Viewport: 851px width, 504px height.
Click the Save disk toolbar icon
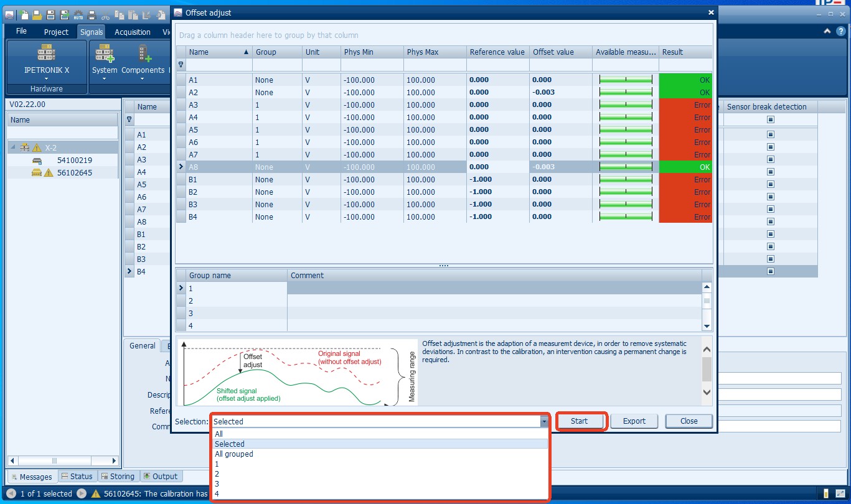click(50, 14)
